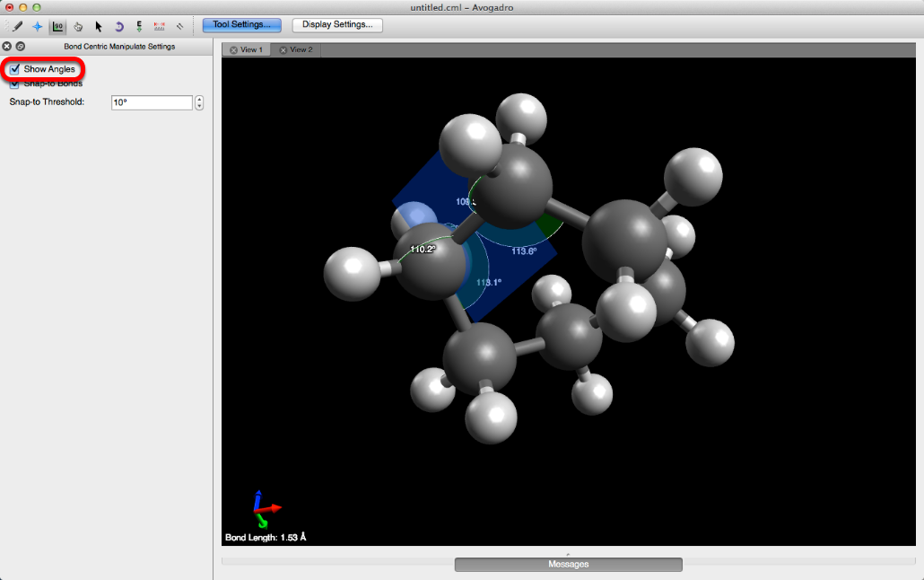Select the Draw pencil tool

tap(17, 26)
